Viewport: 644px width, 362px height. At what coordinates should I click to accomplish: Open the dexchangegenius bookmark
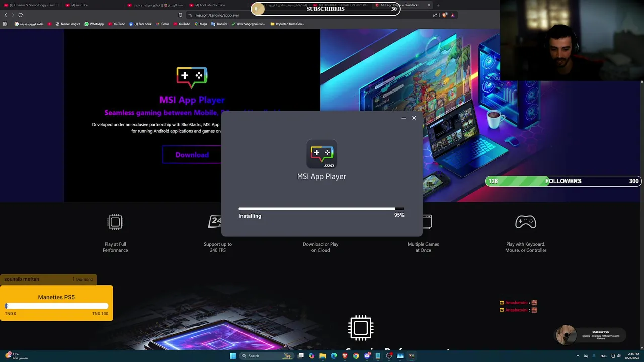pos(248,24)
